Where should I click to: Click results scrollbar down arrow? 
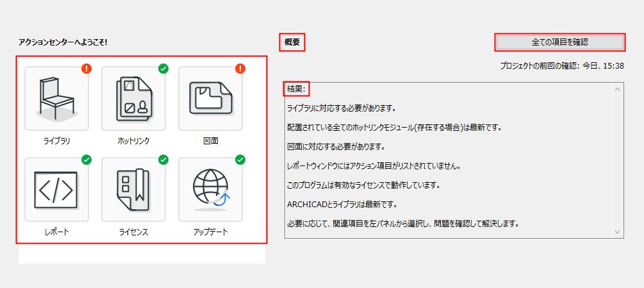[x=617, y=232]
